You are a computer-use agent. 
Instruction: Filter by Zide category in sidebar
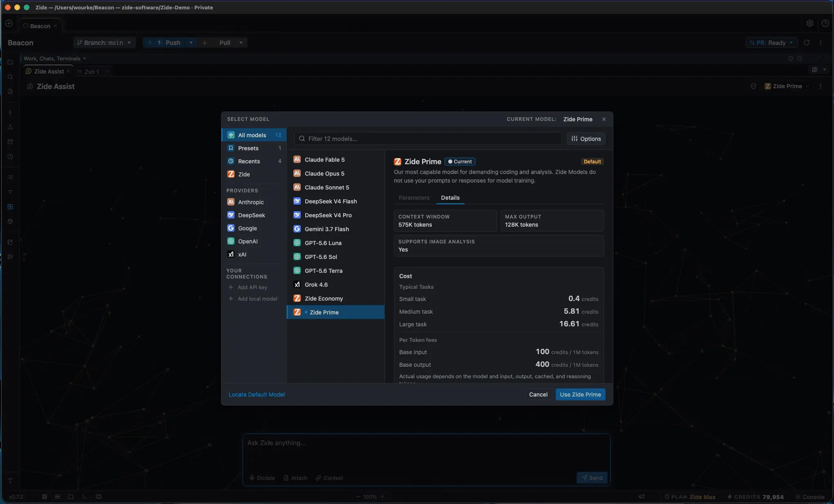[x=254, y=174]
